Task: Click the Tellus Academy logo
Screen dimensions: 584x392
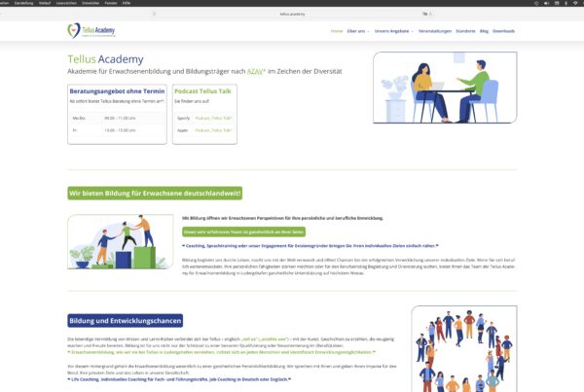Action: pos(91,30)
